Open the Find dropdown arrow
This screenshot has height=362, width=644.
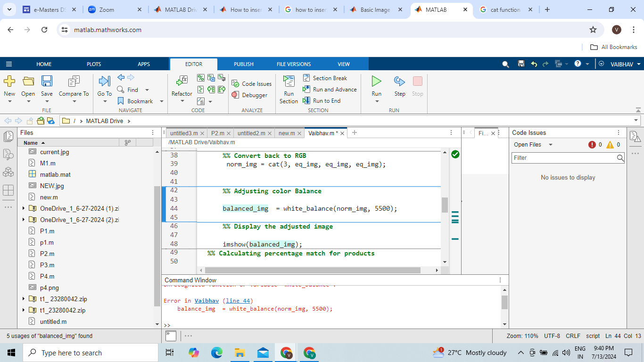coord(147,90)
